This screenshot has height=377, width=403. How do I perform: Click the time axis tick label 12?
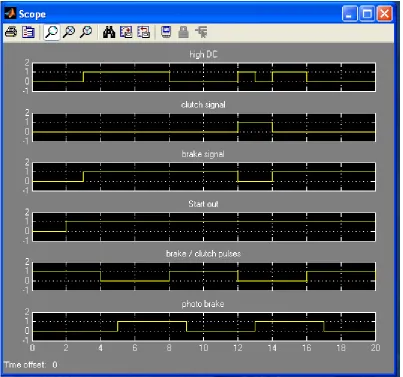click(238, 348)
